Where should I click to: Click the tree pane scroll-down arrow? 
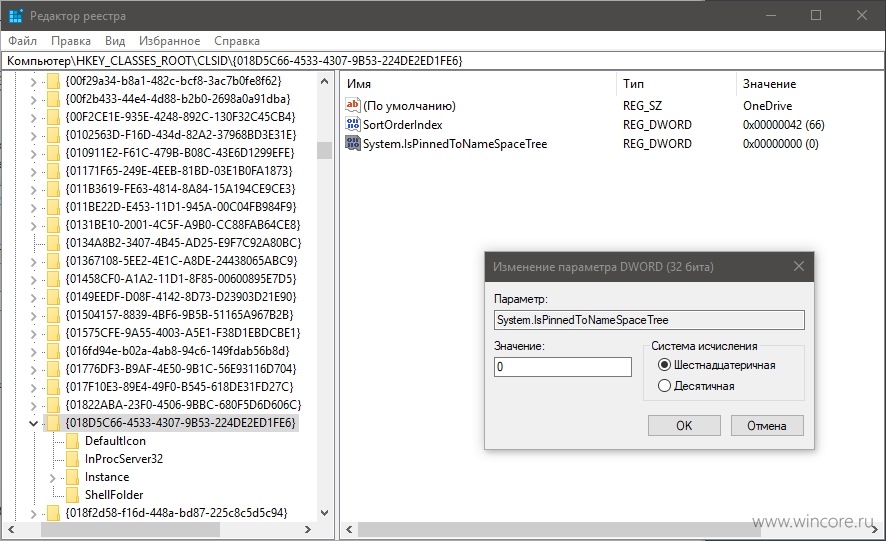tap(324, 513)
